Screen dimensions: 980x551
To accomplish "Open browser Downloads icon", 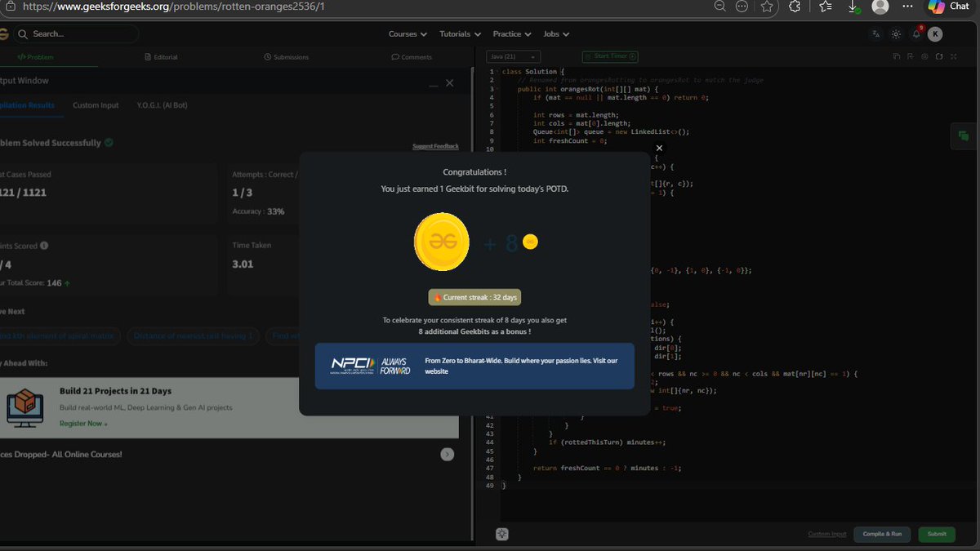I will pos(853,6).
